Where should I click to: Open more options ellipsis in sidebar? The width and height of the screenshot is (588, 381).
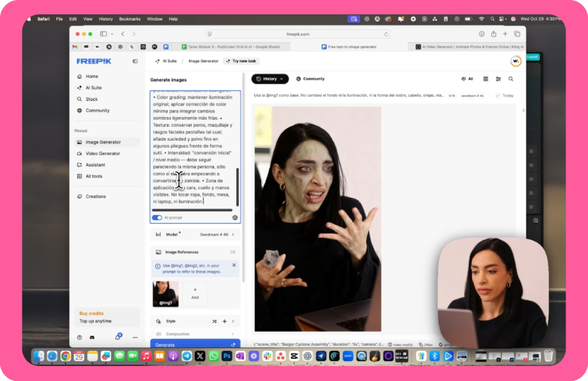tap(135, 337)
